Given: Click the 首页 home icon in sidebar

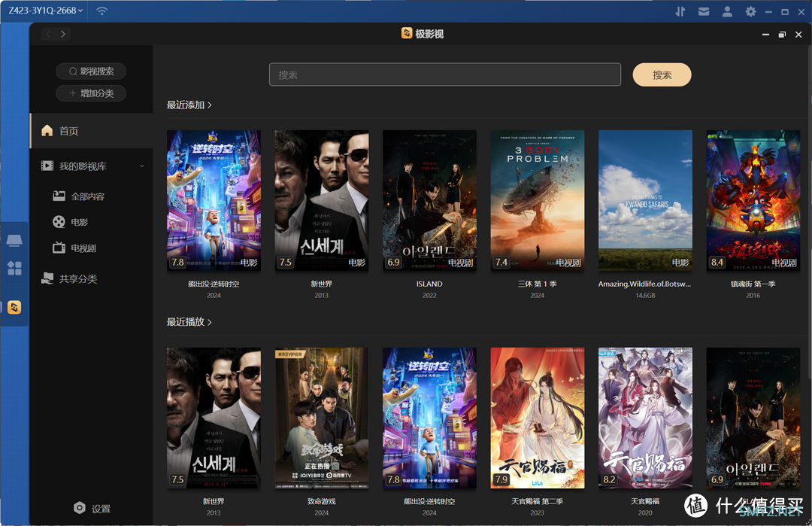Looking at the screenshot, I should tap(47, 131).
